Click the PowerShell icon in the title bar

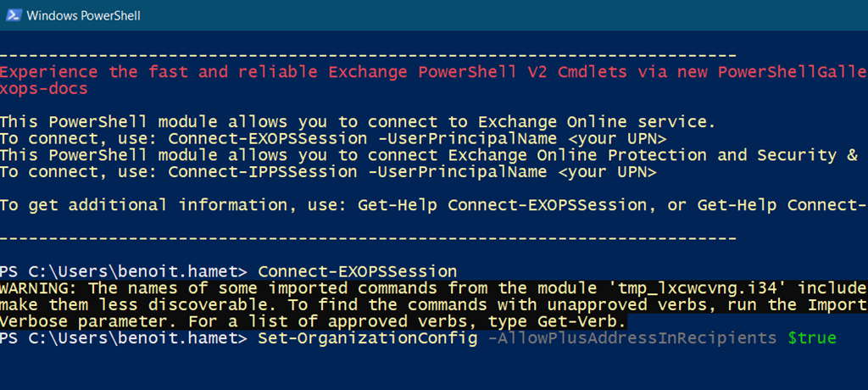coord(14,15)
